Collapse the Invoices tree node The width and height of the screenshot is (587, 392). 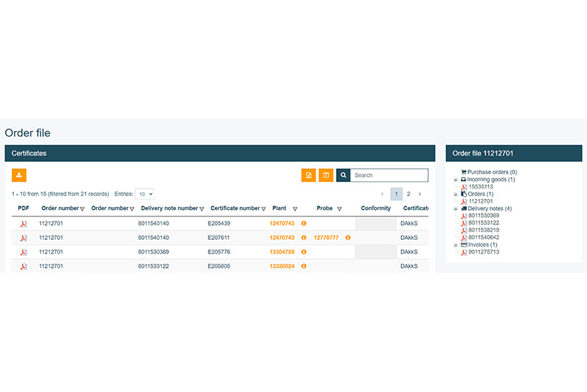tap(456, 245)
